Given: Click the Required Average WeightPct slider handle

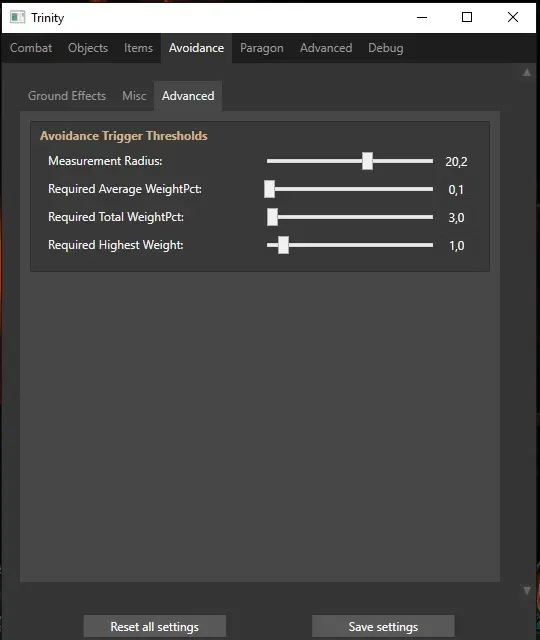Looking at the screenshot, I should click(x=269, y=189).
